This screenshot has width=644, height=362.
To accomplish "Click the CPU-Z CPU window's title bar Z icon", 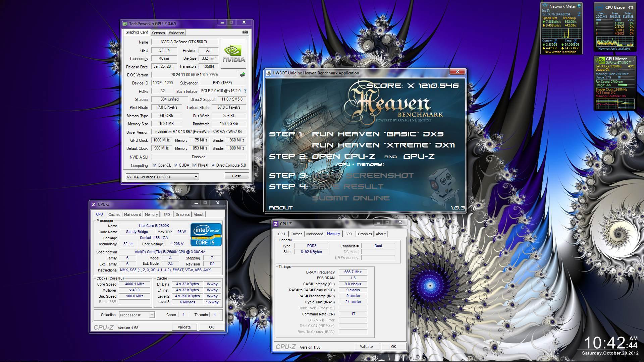I will [x=94, y=204].
